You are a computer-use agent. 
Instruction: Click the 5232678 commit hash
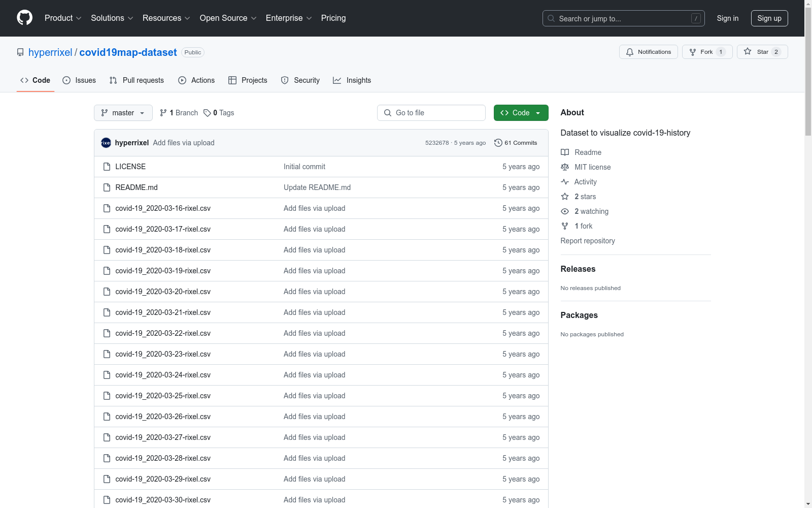[437, 143]
